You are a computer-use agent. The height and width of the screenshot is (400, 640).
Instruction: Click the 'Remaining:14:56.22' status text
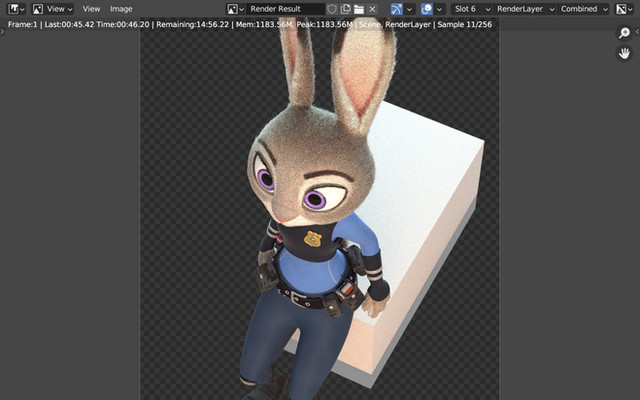click(192, 24)
